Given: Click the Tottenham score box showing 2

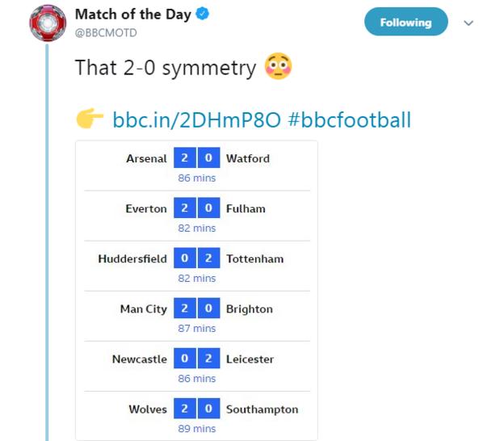Looking at the screenshot, I should [x=208, y=258].
